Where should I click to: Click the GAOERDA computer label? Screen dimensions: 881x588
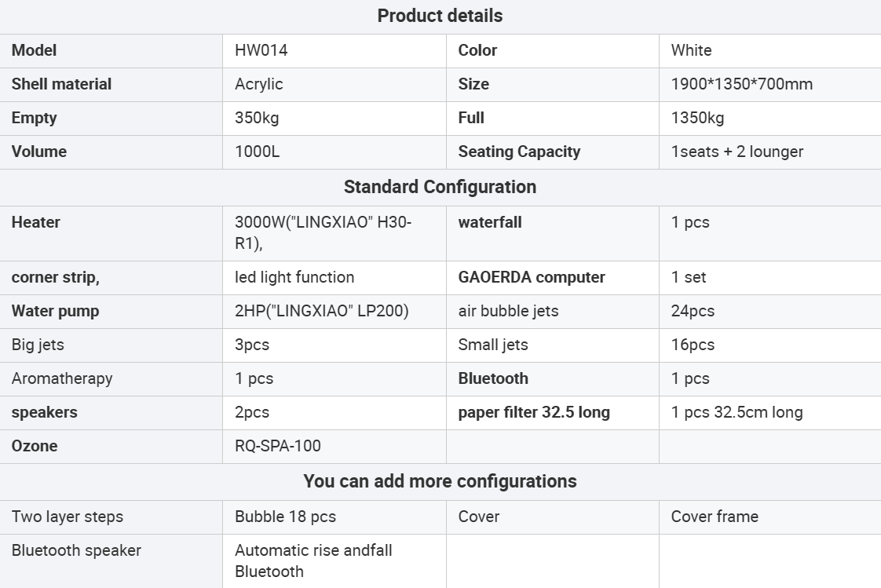point(532,277)
